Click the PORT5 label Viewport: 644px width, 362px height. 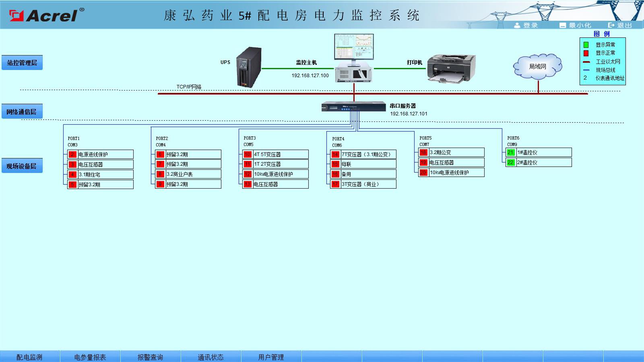pos(425,138)
